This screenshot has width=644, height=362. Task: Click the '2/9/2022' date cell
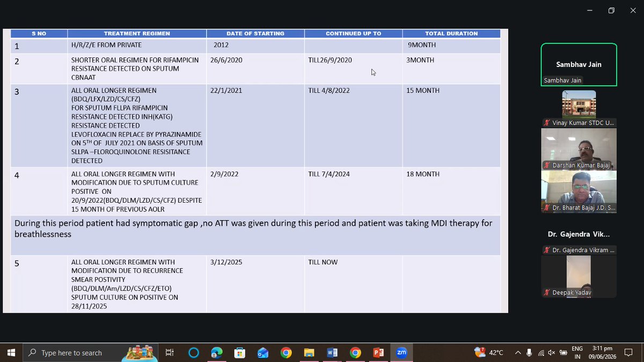pyautogui.click(x=255, y=191)
